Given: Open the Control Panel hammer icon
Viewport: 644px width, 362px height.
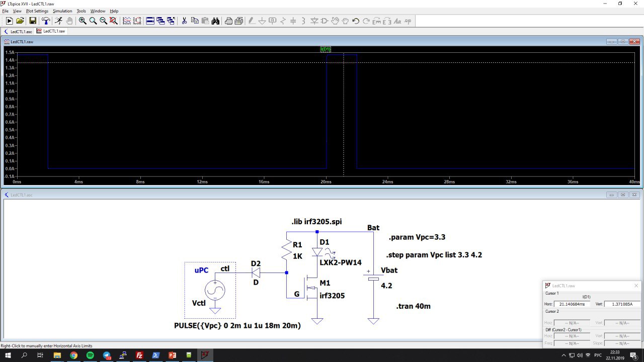Looking at the screenshot, I should pos(46,21).
